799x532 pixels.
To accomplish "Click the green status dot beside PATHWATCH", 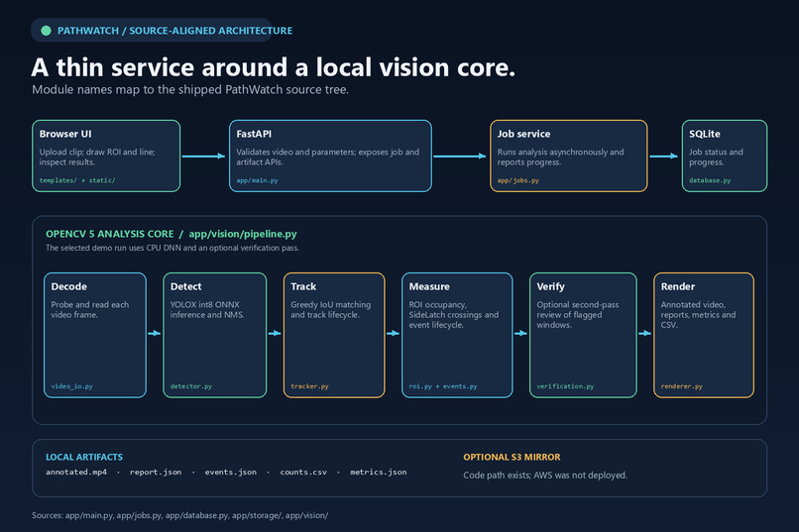I will click(x=46, y=31).
